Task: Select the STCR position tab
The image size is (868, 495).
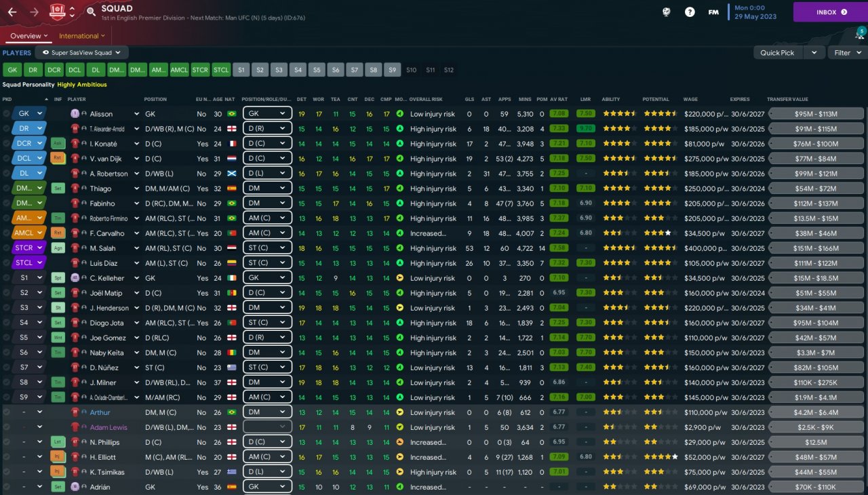Action: pyautogui.click(x=200, y=69)
